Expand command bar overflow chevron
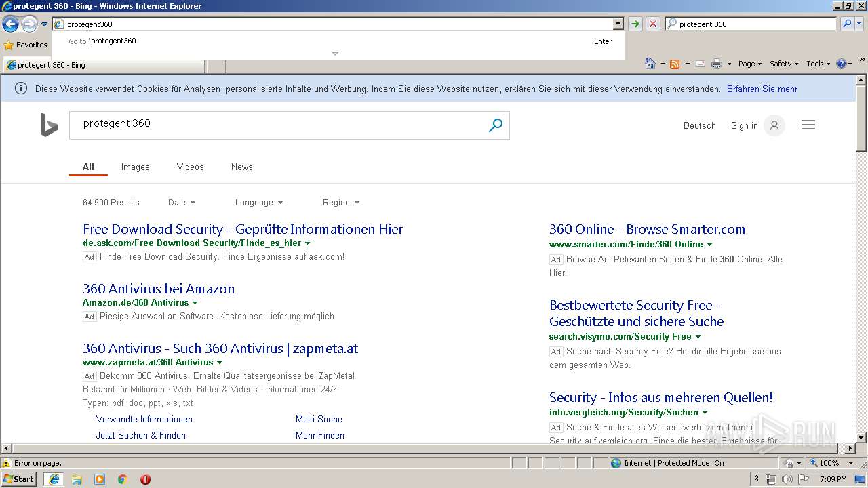This screenshot has width=868, height=488. coord(863,60)
